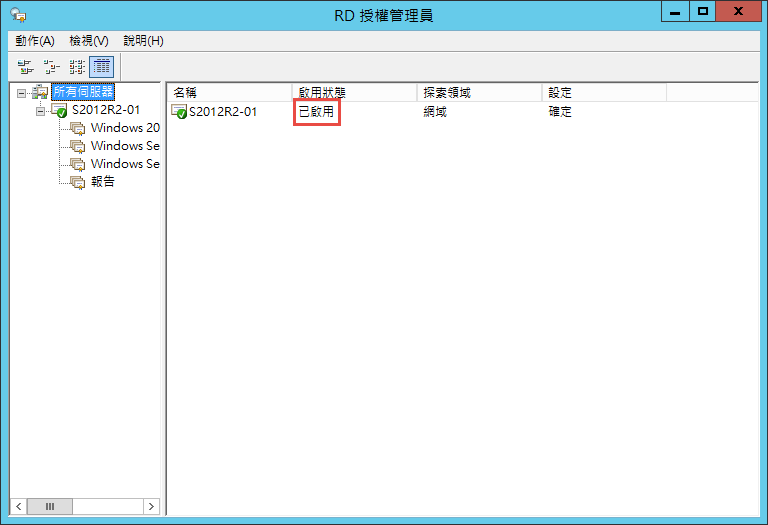768x525 pixels.
Task: Switch to small icons view in toolbar
Action: 51,67
